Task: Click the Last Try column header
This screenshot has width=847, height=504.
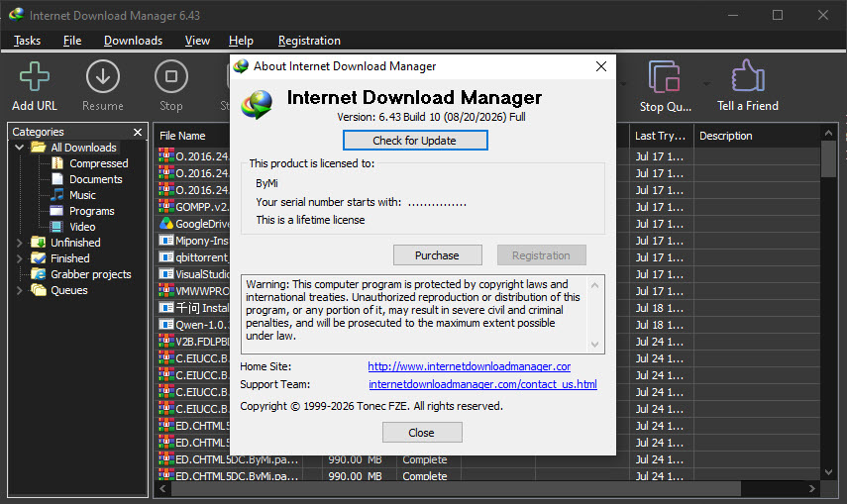Action: [x=661, y=136]
